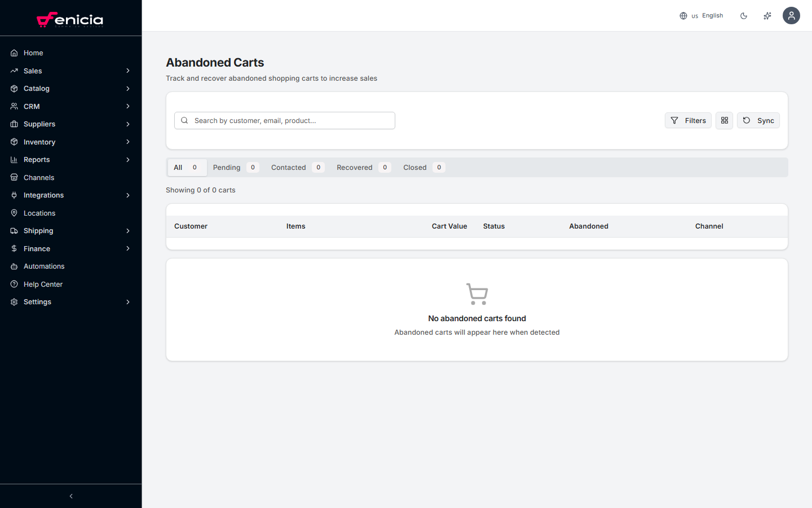
Task: Expand the Settings menu
Action: pos(37,301)
